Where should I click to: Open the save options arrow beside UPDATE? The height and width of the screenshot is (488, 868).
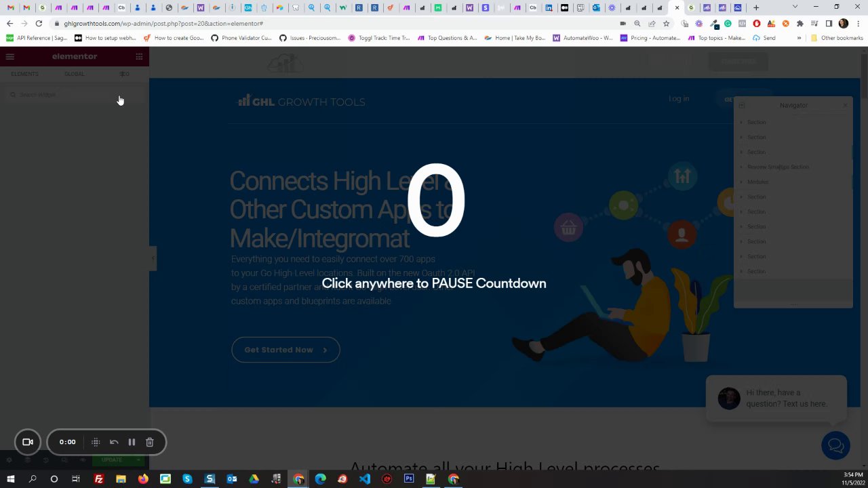pos(138,460)
